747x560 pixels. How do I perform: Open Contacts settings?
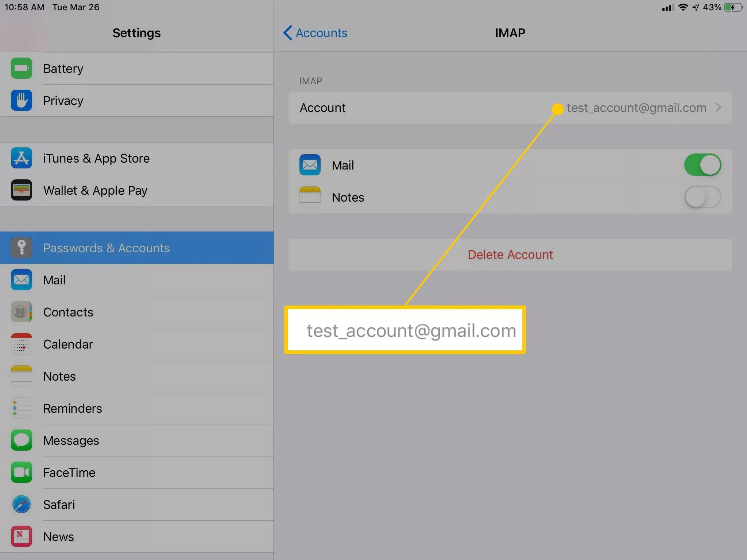coord(137,312)
